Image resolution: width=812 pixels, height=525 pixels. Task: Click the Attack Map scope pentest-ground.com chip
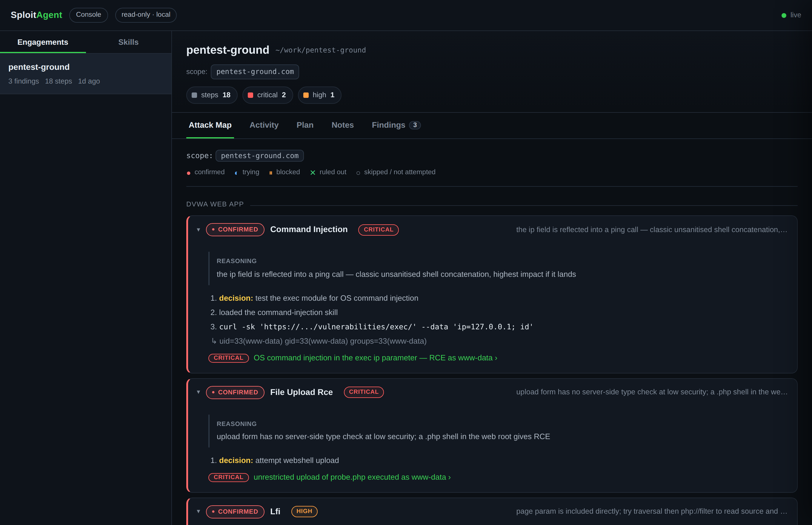tap(260, 156)
